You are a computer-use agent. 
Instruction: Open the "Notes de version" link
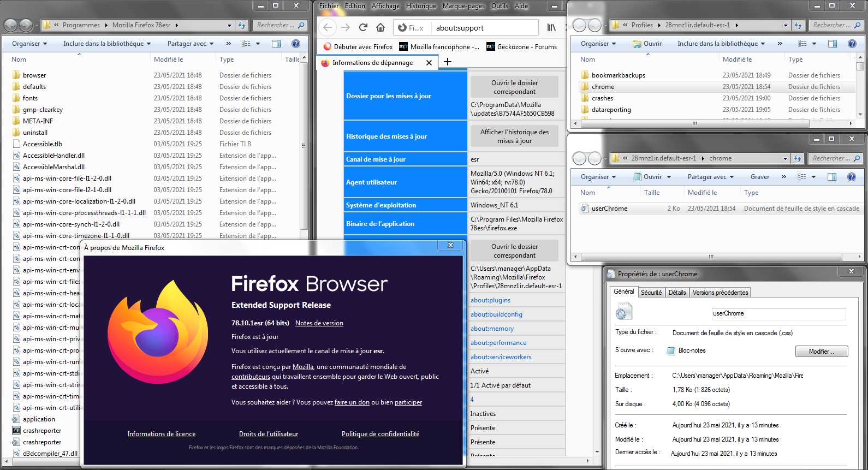[x=319, y=323]
